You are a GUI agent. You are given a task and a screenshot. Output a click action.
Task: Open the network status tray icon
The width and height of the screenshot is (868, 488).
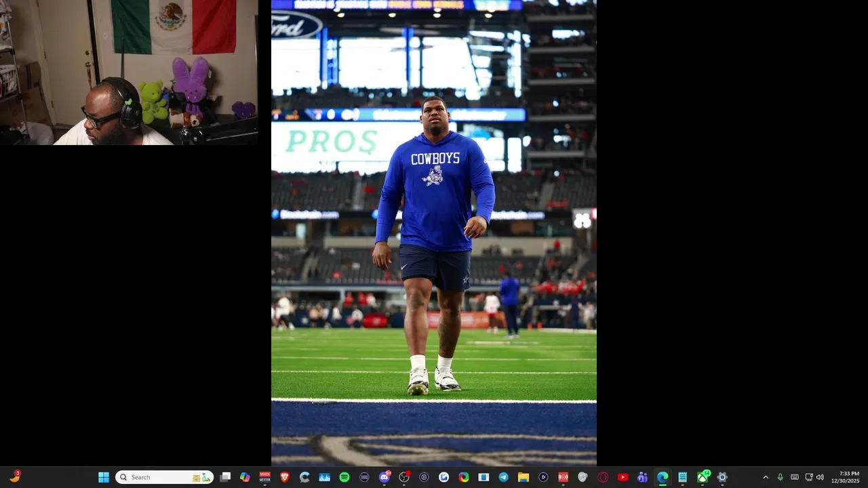tap(809, 477)
